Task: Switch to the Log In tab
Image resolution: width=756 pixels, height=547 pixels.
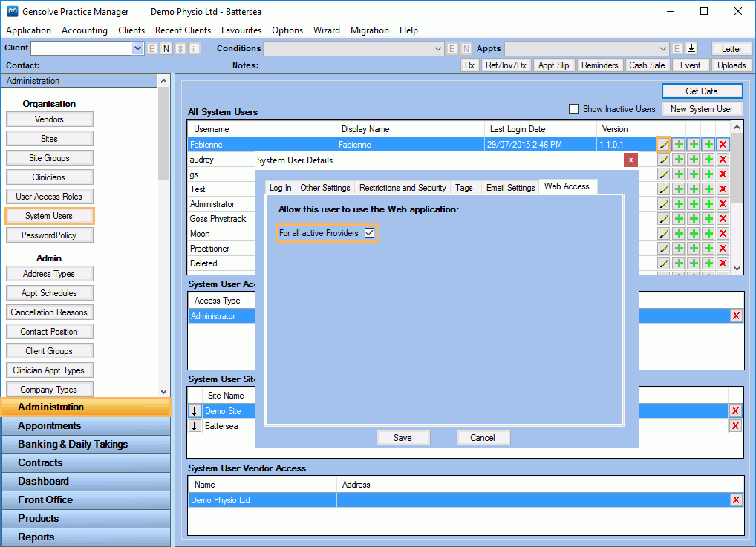Action: coord(280,188)
